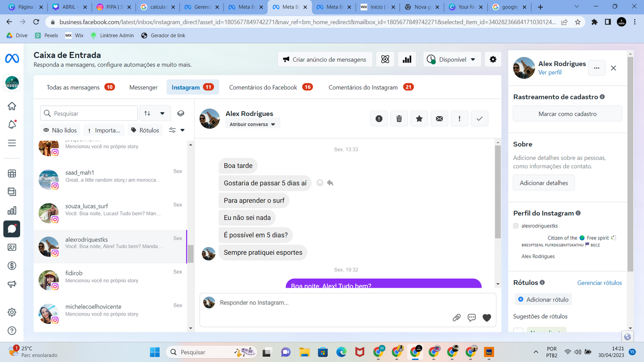This screenshot has height=362, width=644.
Task: Switch to the Messenger tab
Action: (143, 87)
